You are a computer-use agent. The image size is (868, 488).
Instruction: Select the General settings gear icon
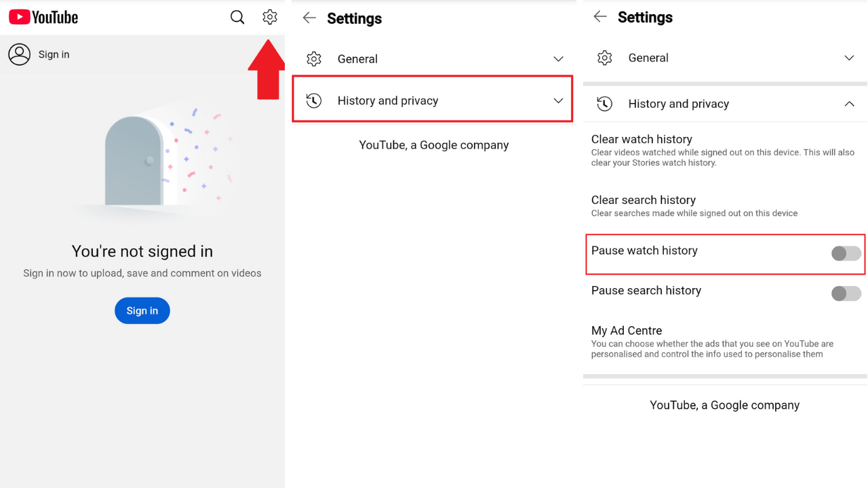[314, 59]
